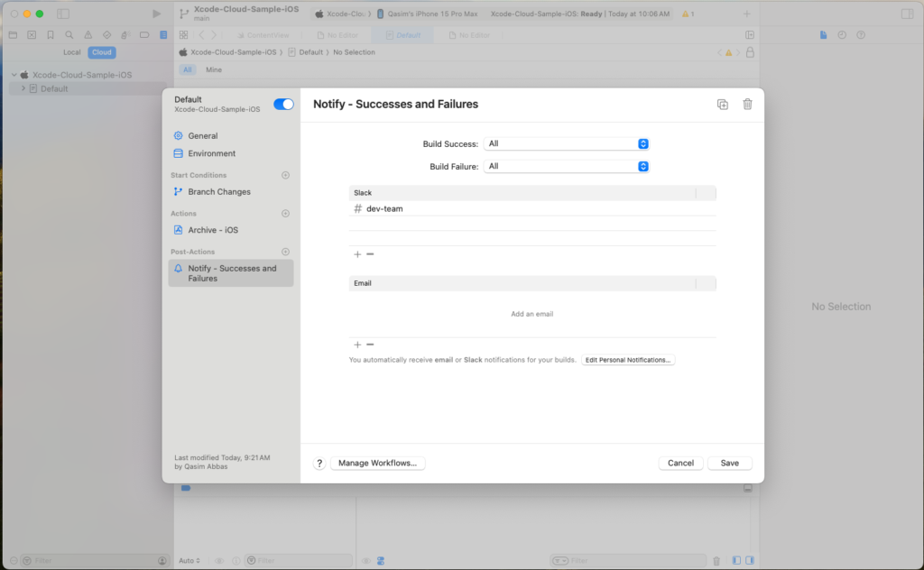Show the File inspector icon
This screenshot has width=924, height=570.
[x=823, y=35]
